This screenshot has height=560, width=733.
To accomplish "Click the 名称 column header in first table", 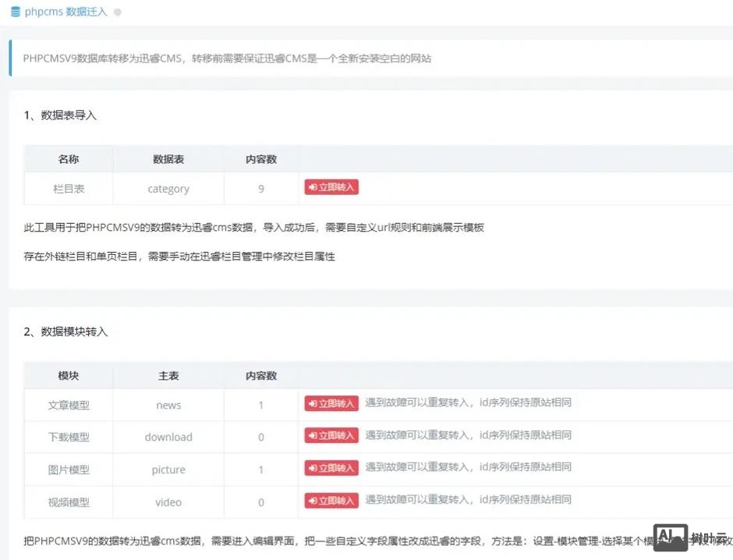I will (x=68, y=158).
